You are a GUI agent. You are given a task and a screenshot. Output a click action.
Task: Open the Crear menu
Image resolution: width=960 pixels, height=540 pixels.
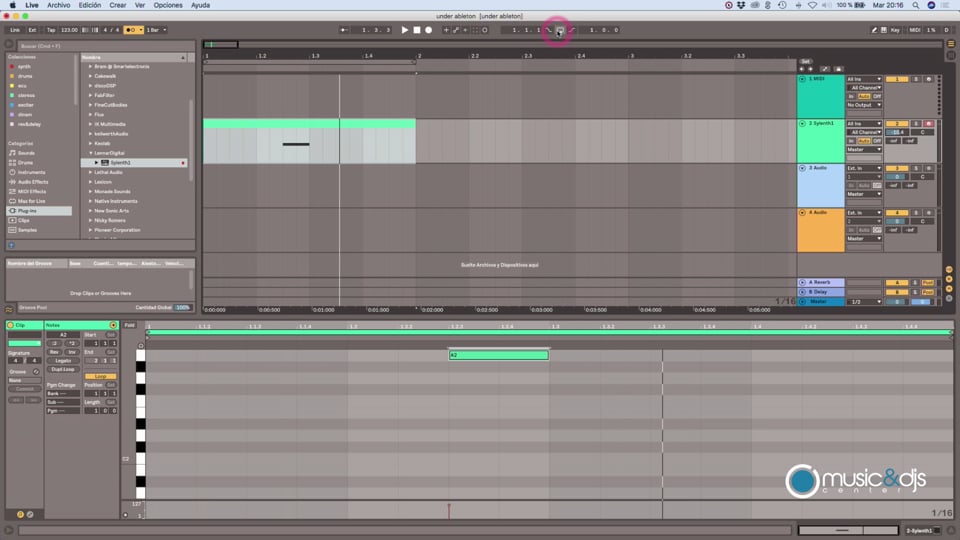[x=118, y=5]
